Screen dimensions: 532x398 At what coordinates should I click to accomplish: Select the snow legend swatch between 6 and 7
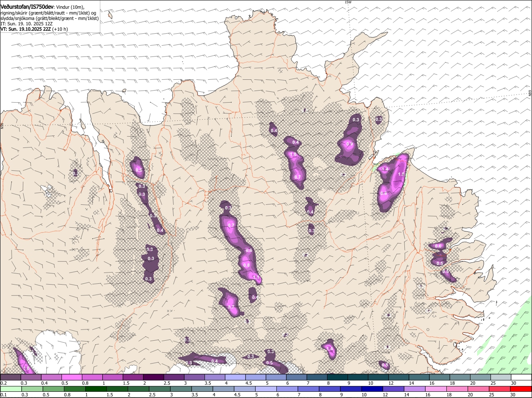click(296, 377)
